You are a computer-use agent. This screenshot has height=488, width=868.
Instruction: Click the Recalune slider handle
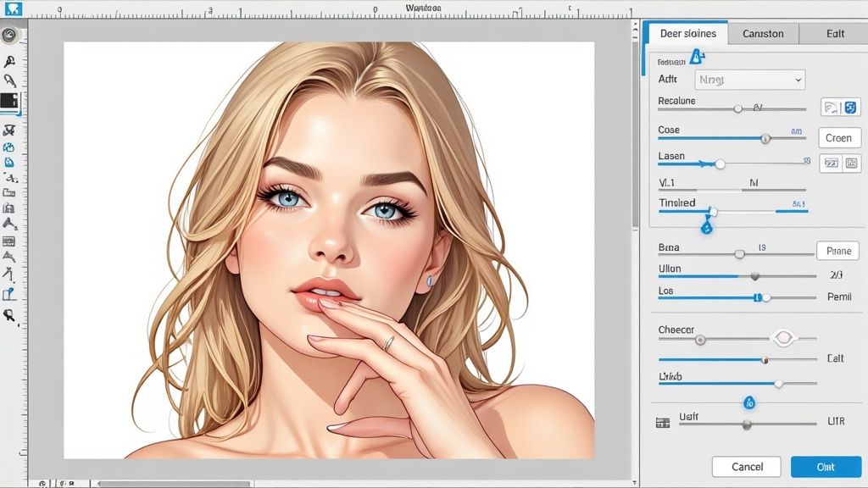(x=738, y=109)
